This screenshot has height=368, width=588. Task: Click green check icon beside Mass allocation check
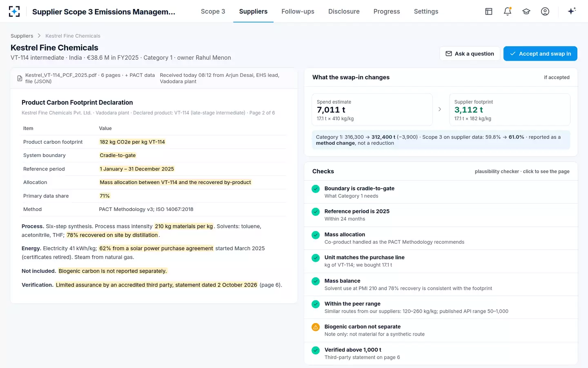[x=316, y=235]
